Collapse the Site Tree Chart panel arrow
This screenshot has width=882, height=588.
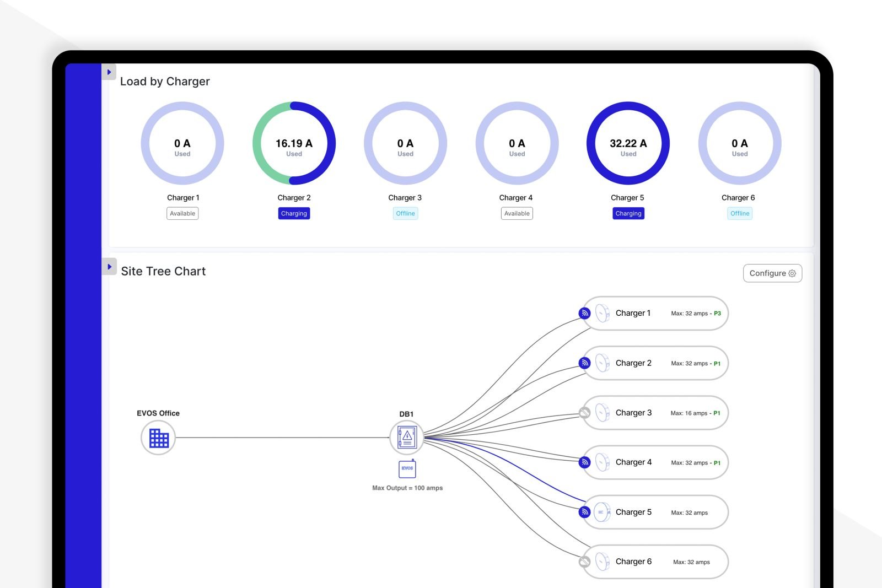coord(109,267)
